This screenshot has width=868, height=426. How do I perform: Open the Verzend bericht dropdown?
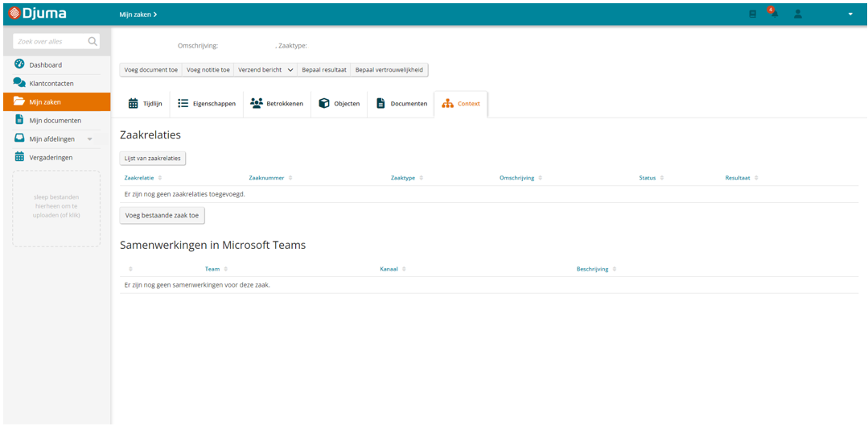pyautogui.click(x=265, y=70)
